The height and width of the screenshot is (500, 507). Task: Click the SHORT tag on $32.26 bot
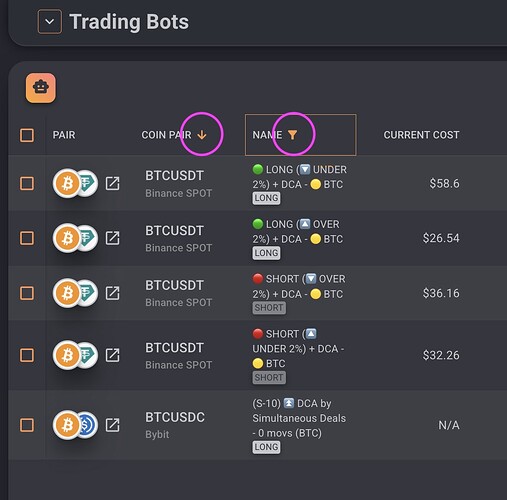coord(269,378)
